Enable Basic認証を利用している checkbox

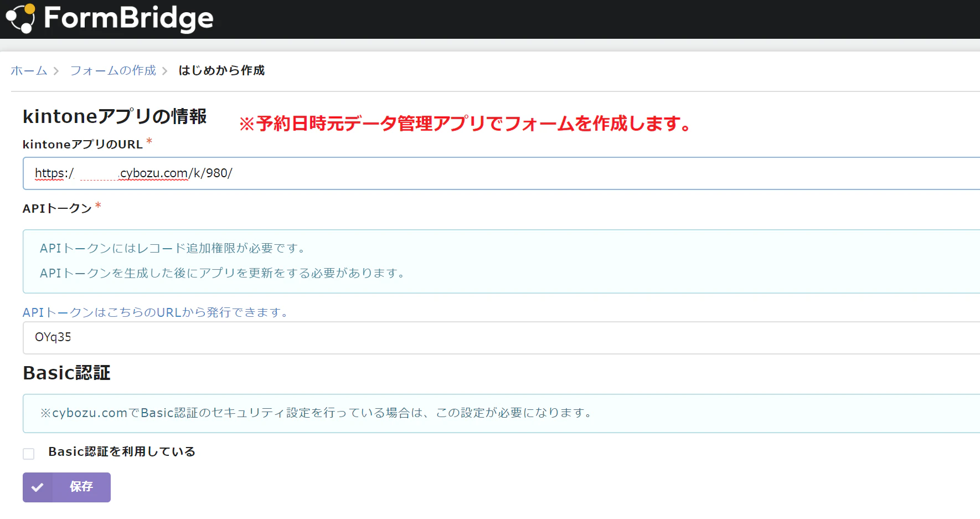(29, 454)
